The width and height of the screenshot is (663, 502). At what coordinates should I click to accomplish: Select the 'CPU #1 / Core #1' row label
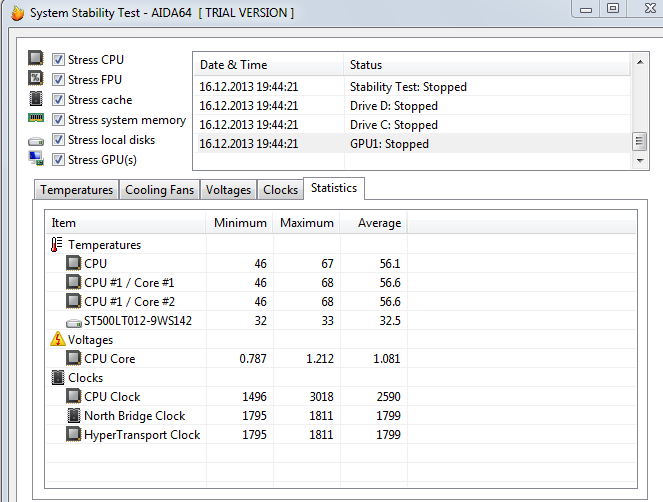coord(129,283)
